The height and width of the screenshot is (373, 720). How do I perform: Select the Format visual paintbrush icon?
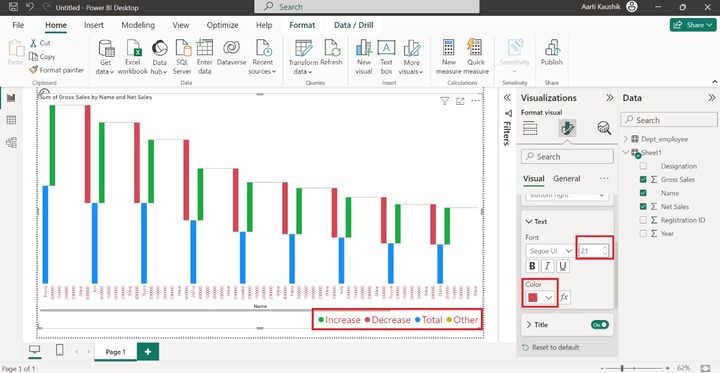567,128
